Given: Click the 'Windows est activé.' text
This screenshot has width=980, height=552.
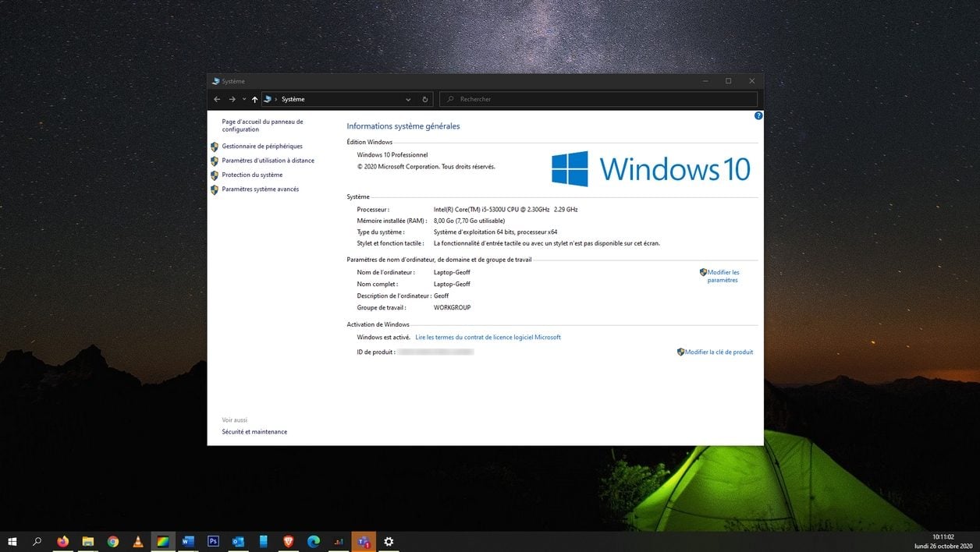Looking at the screenshot, I should tap(384, 338).
